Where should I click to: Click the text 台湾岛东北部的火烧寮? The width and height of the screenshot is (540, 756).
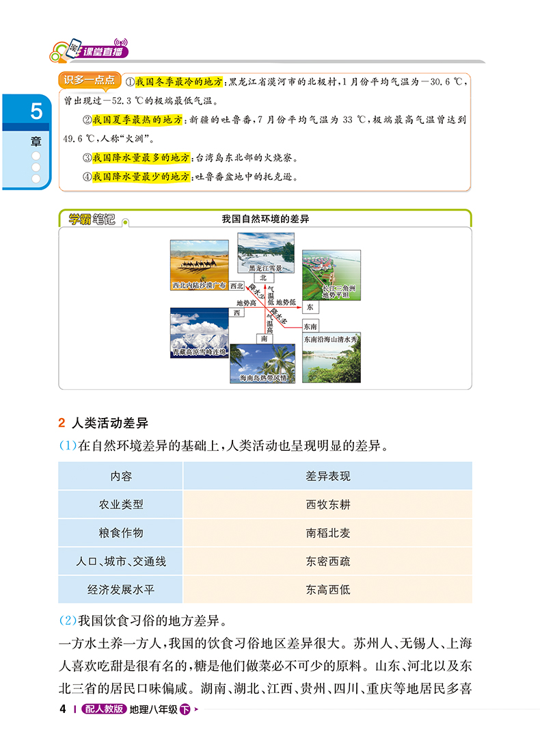click(x=243, y=157)
